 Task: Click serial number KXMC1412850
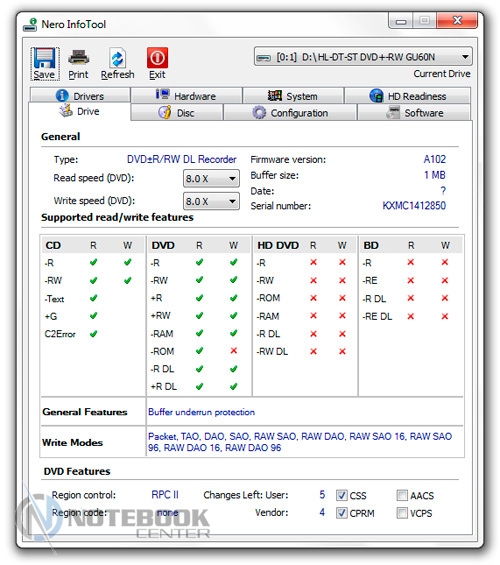pyautogui.click(x=414, y=205)
